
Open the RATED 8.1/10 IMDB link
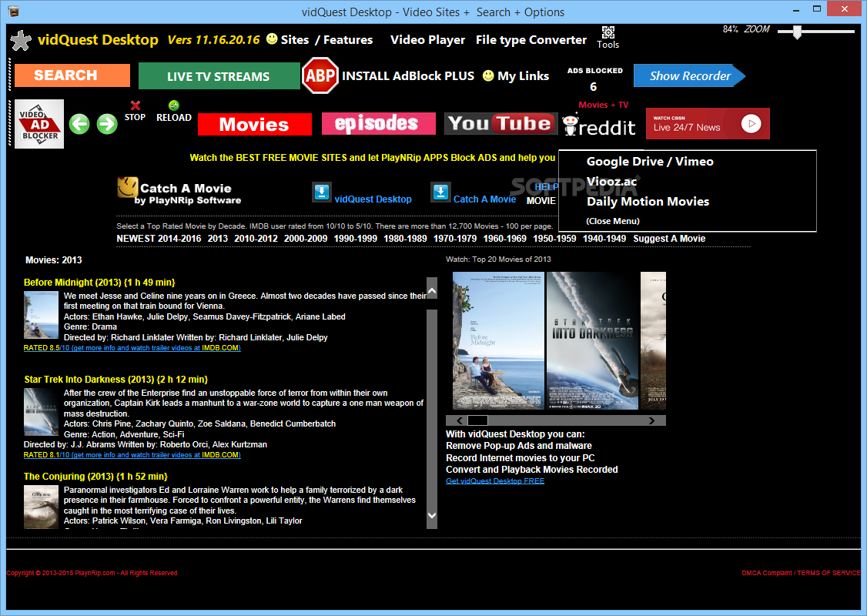tap(132, 454)
